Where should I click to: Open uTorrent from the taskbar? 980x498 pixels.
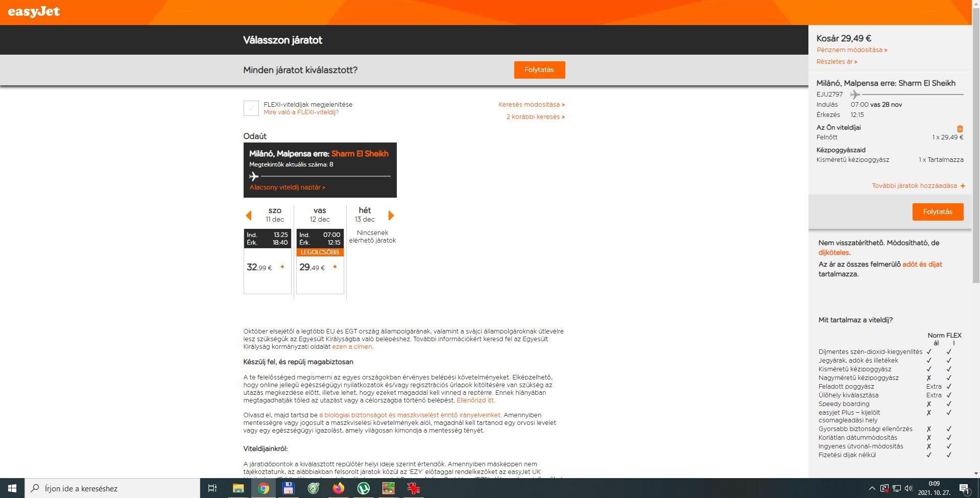[363, 488]
